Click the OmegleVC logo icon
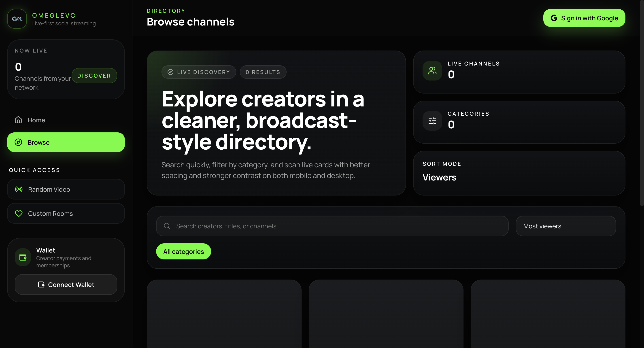The image size is (644, 348). 17,19
